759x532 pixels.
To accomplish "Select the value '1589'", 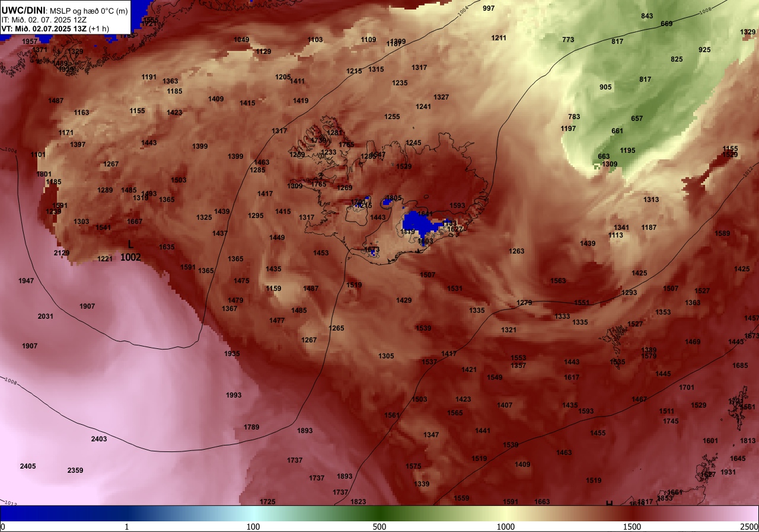I will (x=722, y=233).
